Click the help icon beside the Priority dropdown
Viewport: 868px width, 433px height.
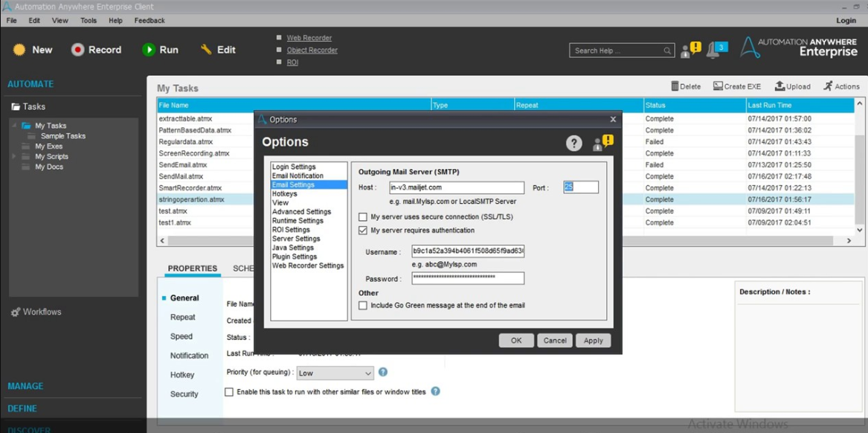(382, 372)
